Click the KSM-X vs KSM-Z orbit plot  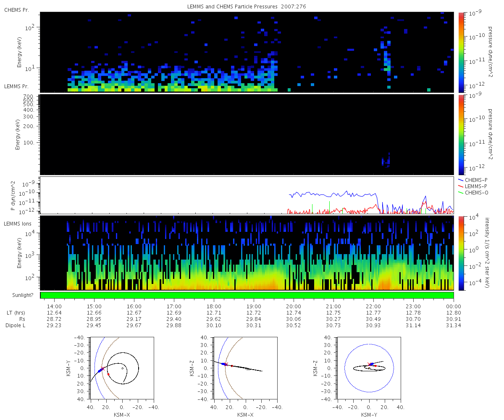[x=245, y=368]
